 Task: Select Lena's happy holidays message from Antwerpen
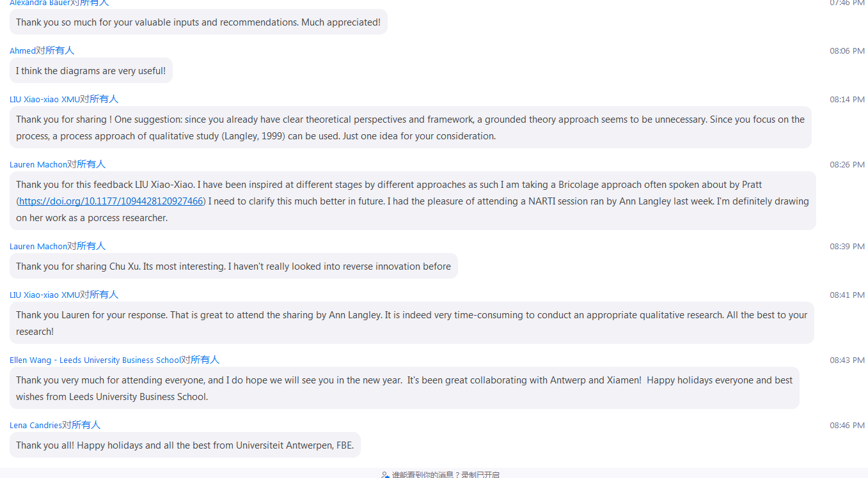pos(185,445)
